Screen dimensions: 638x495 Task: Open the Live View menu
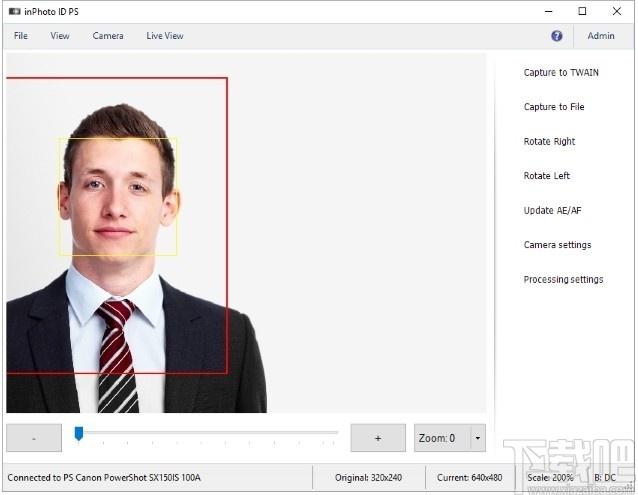(165, 36)
